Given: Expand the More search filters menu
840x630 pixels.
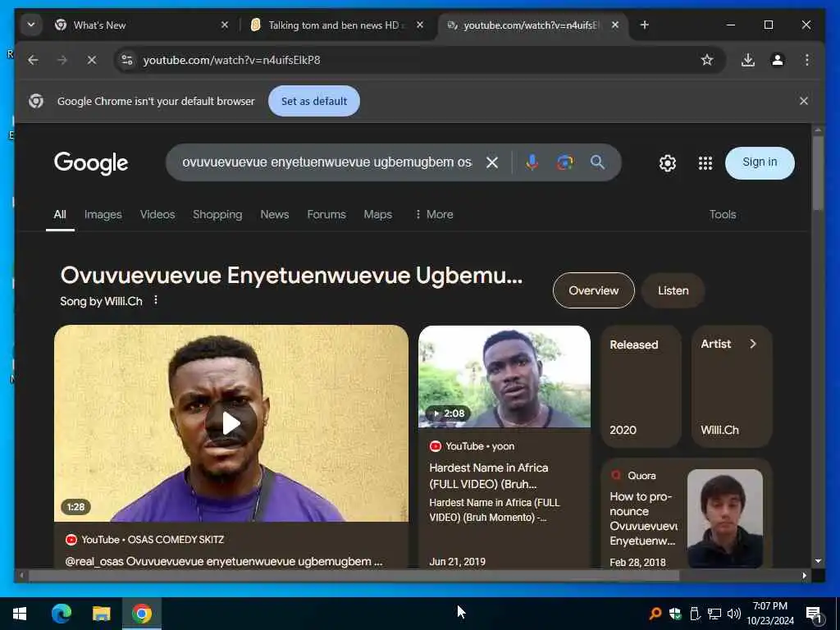Looking at the screenshot, I should click(x=434, y=215).
